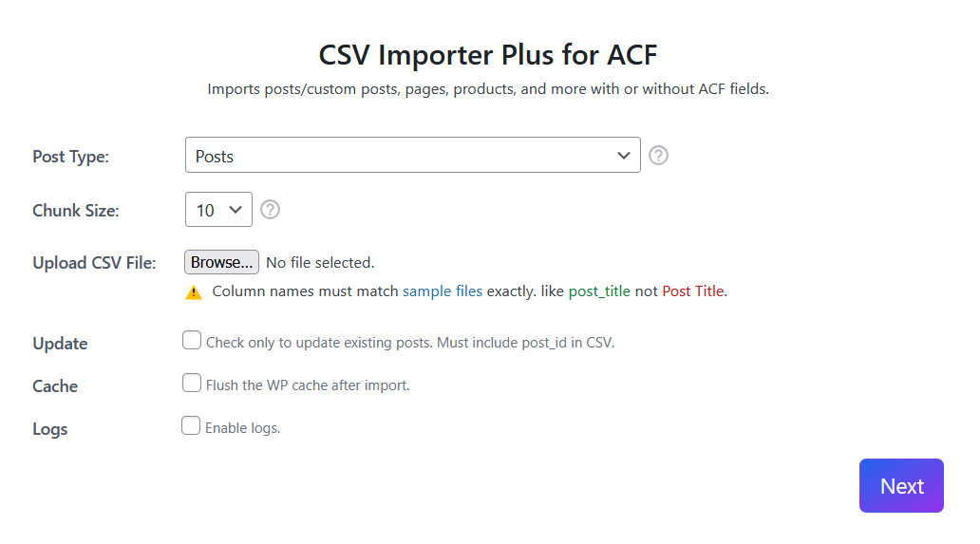This screenshot has width=980, height=544.
Task: Click the help icon beside Post Type
Action: (x=658, y=156)
